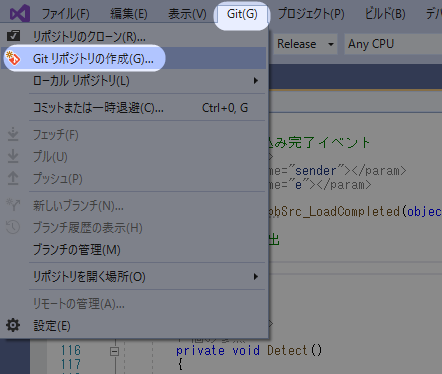This screenshot has height=374, width=442.
Task: Select コミットまたは一時退避(C)... entry
Action: (x=133, y=107)
